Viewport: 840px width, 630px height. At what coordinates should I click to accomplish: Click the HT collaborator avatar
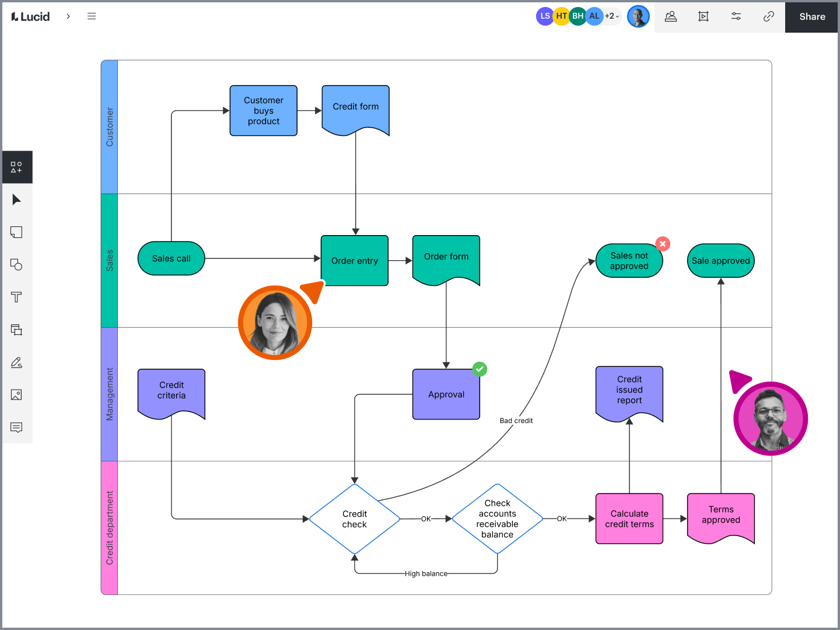point(561,16)
